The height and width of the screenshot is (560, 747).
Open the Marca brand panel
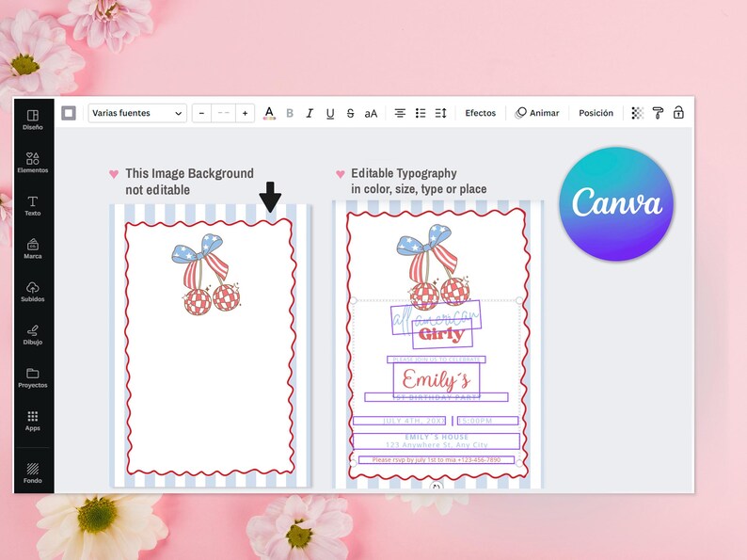coord(32,248)
